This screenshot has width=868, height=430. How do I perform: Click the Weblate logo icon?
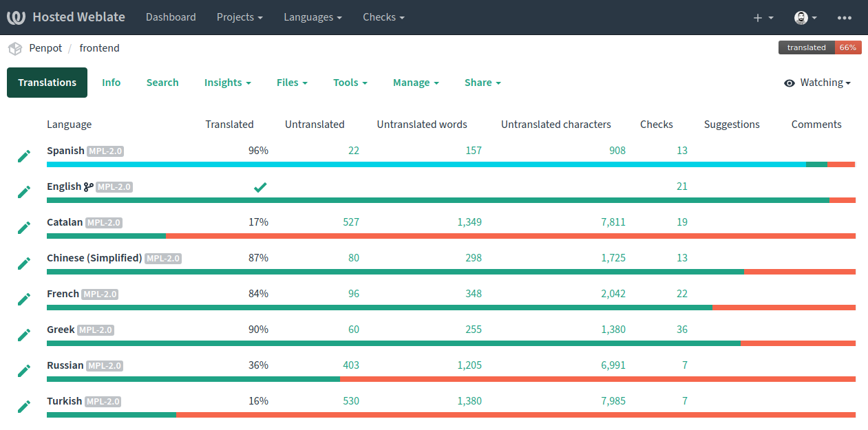(x=16, y=17)
